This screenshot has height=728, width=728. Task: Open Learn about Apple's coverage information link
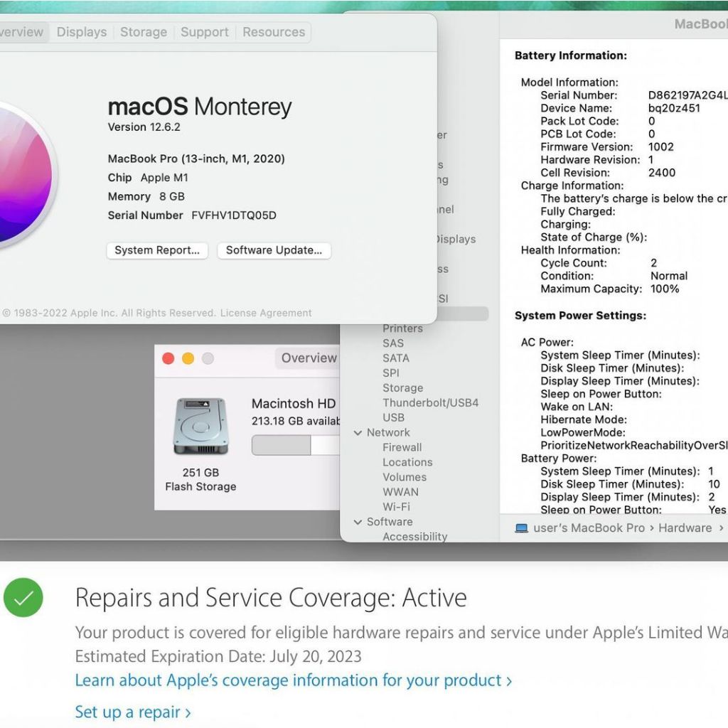[293, 680]
